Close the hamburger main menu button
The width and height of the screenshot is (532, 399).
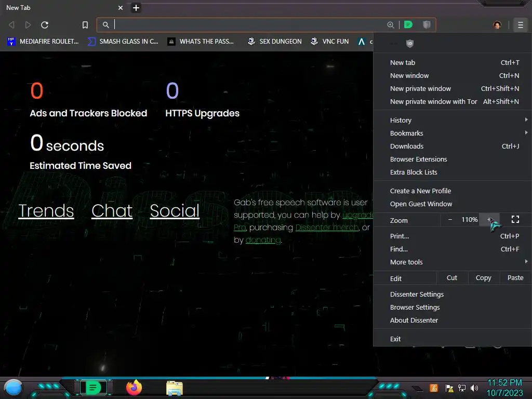tap(520, 25)
